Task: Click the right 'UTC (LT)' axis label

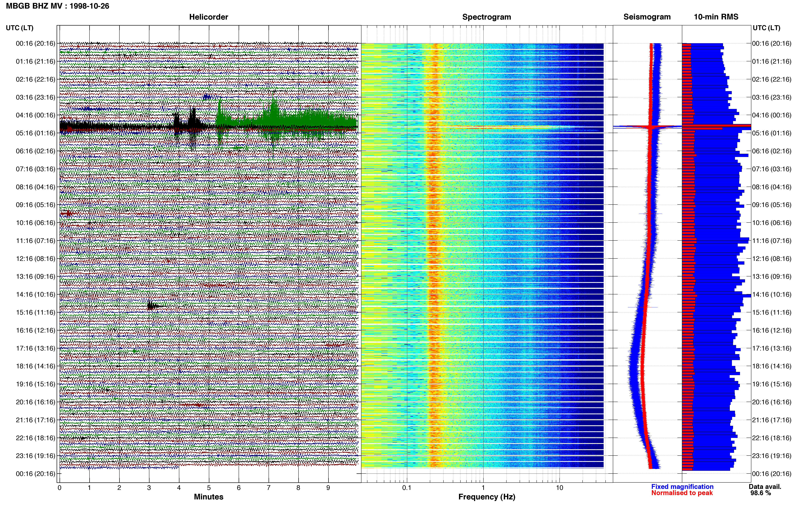Action: click(766, 28)
